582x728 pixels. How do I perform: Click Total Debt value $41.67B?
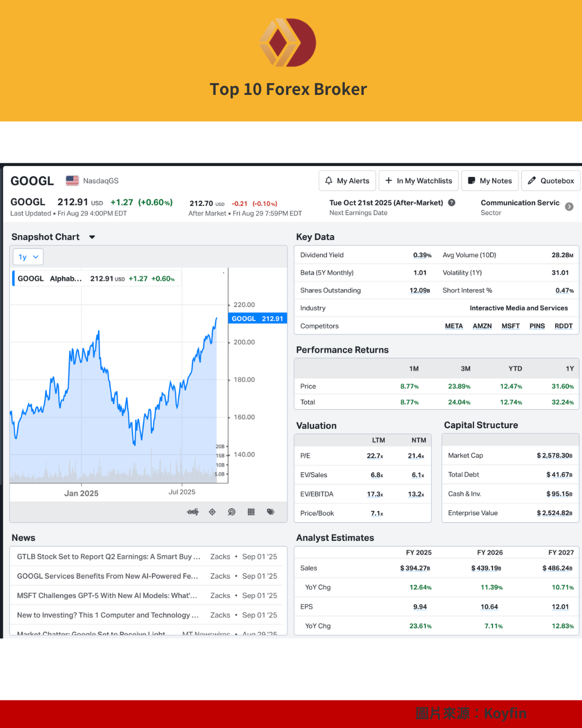click(x=559, y=475)
